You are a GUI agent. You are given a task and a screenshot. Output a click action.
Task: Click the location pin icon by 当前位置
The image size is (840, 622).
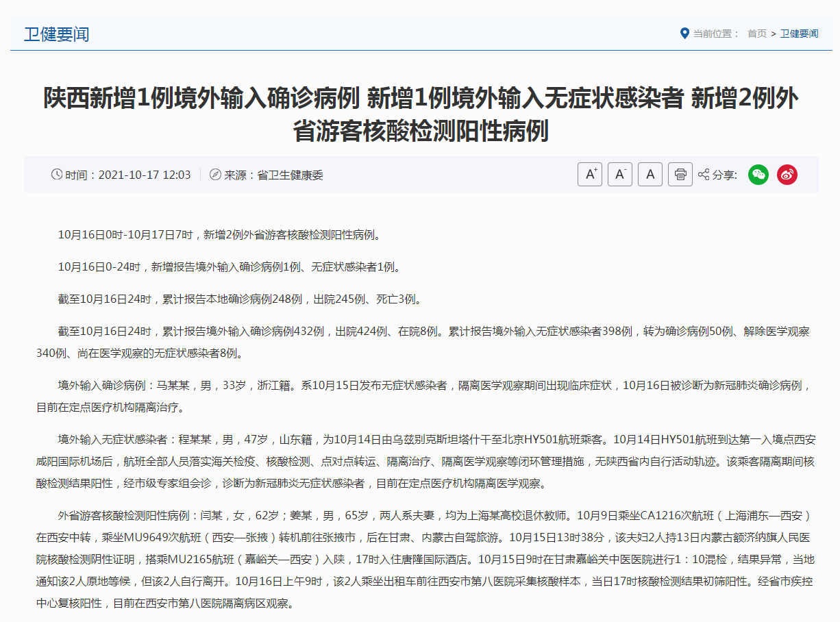(684, 33)
